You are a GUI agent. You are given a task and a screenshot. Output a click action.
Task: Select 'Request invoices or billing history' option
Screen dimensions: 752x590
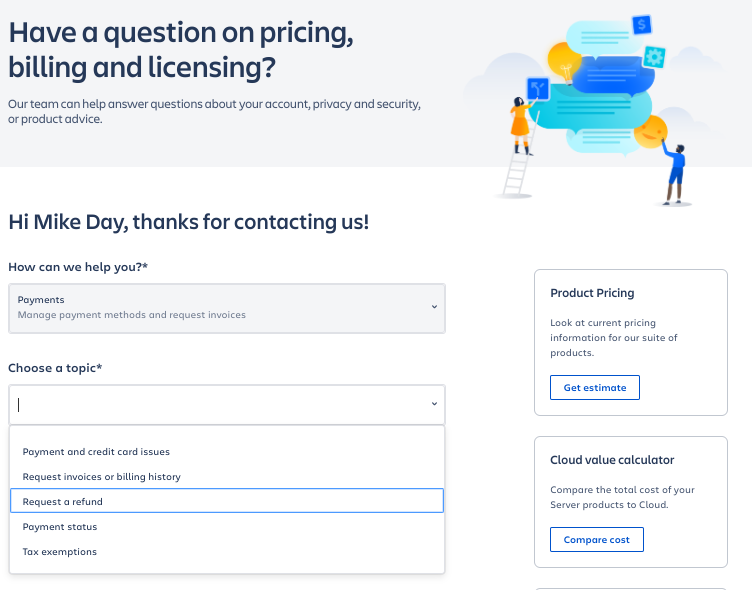[102, 477]
